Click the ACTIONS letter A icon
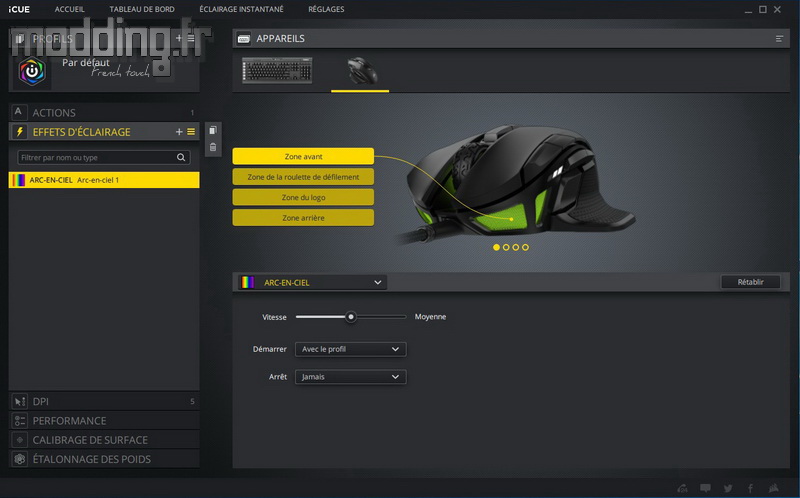Image resolution: width=800 pixels, height=498 pixels. coord(18,112)
